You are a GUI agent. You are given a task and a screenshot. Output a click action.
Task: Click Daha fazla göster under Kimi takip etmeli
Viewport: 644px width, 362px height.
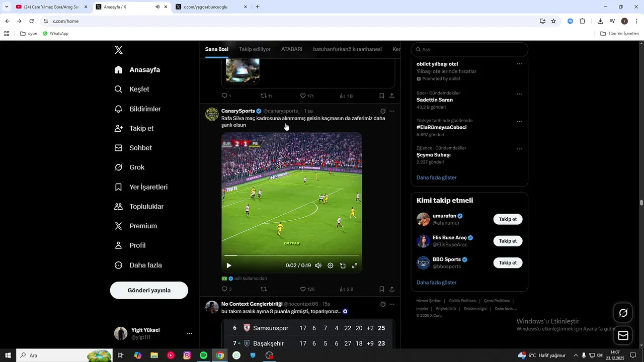coord(437,283)
